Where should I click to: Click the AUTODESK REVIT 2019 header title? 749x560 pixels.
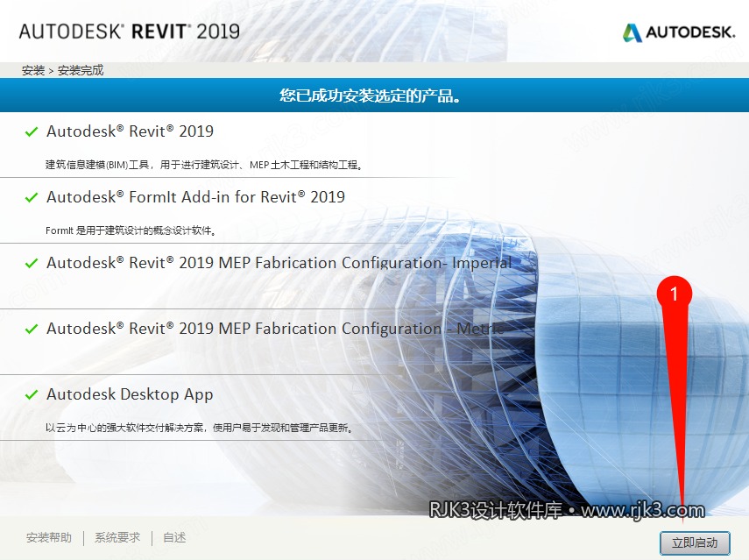(130, 32)
